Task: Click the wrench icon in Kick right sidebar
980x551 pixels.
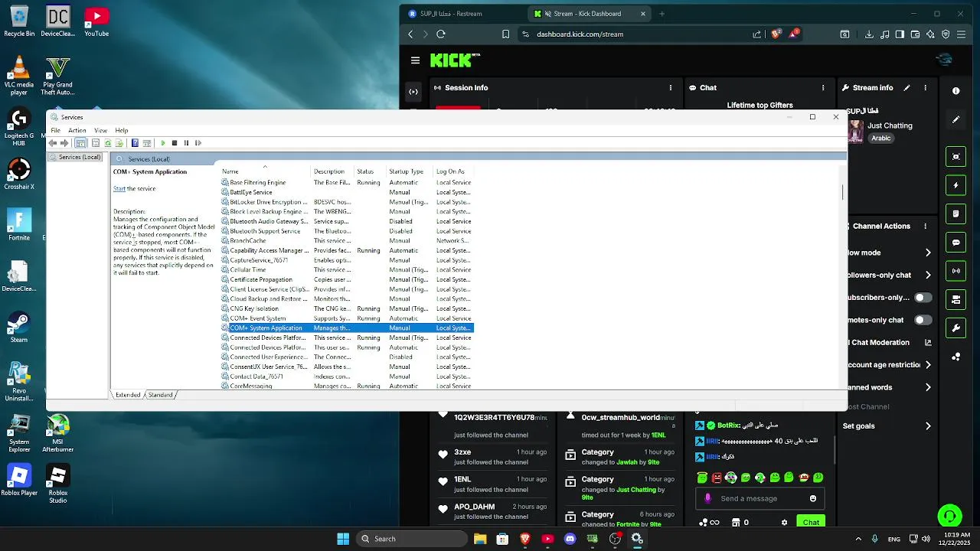Action: pos(955,328)
